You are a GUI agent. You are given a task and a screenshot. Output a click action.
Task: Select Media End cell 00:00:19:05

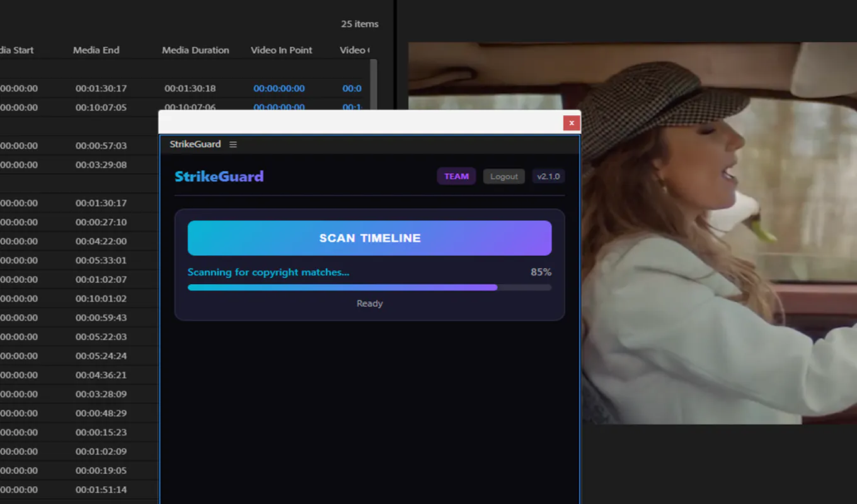pyautogui.click(x=101, y=471)
